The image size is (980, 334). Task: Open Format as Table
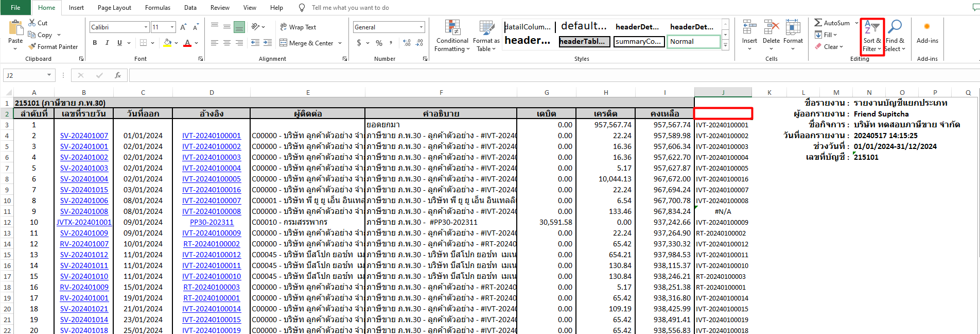pos(486,36)
